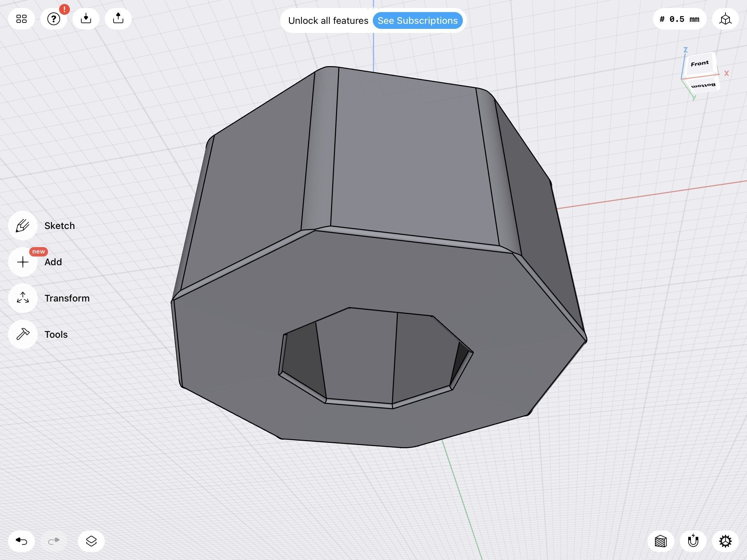Image resolution: width=747 pixels, height=560 pixels.
Task: Tap the red notification badge on help
Action: click(x=64, y=9)
